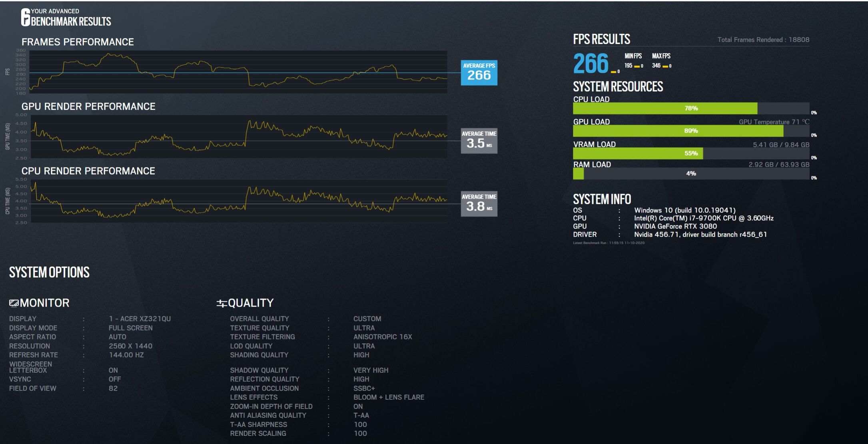
Task: Click the Quality sliders icon
Action: [x=221, y=303]
